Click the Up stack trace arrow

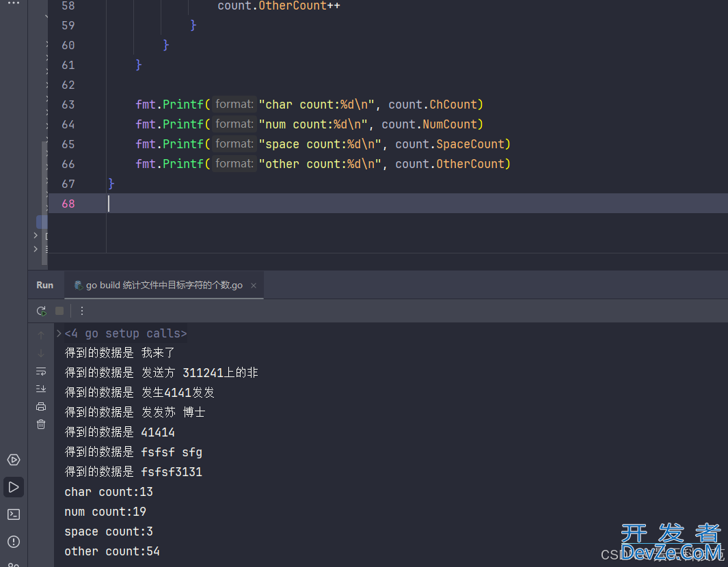[x=41, y=335]
